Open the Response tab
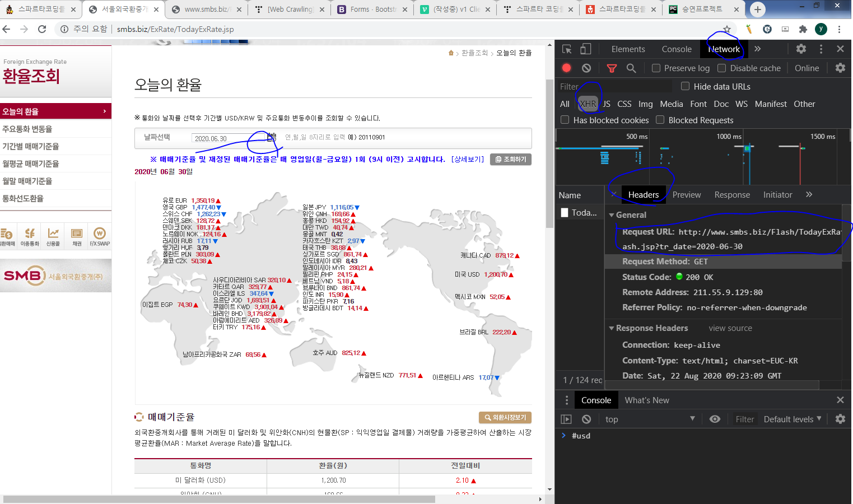The width and height of the screenshot is (853, 504). point(732,195)
